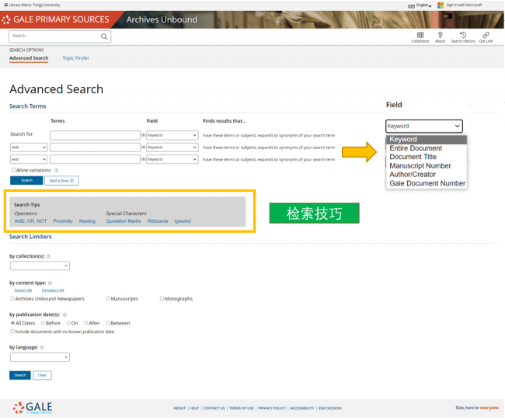The image size is (505, 420).
Task: Switch to the Topic Finder tab
Action: [x=75, y=58]
